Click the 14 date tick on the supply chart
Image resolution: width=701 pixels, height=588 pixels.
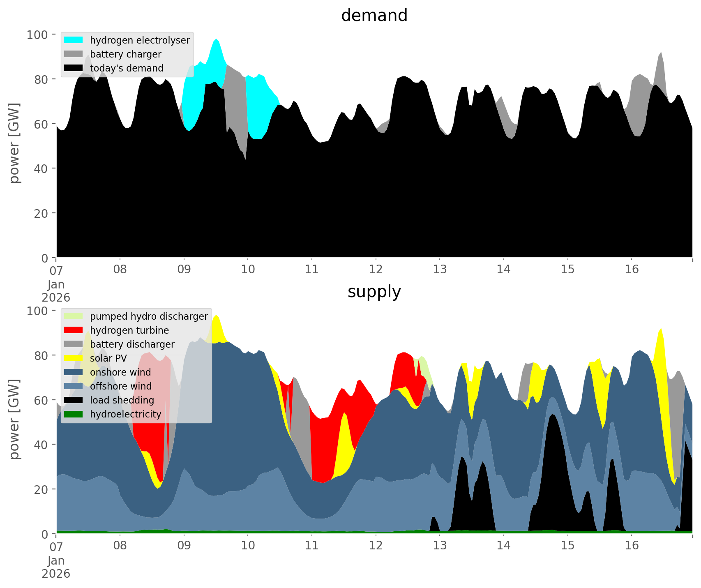click(503, 546)
